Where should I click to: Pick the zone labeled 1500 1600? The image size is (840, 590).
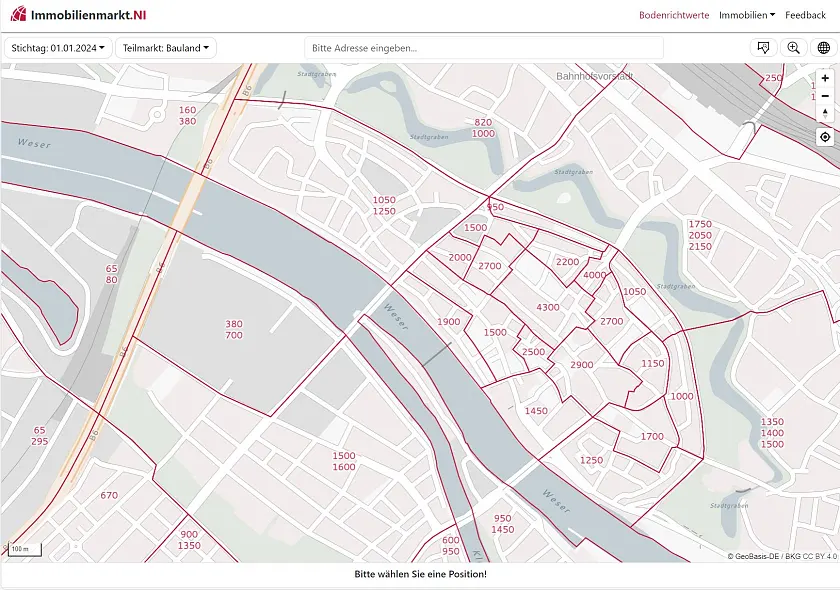(x=344, y=461)
